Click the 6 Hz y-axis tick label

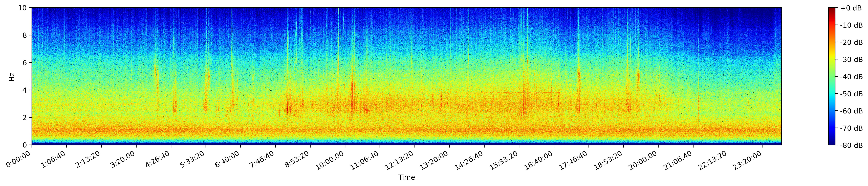click(25, 63)
